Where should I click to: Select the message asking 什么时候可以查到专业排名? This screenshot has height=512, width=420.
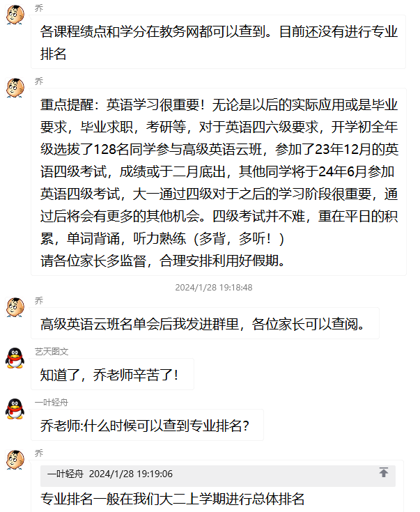pos(145,426)
